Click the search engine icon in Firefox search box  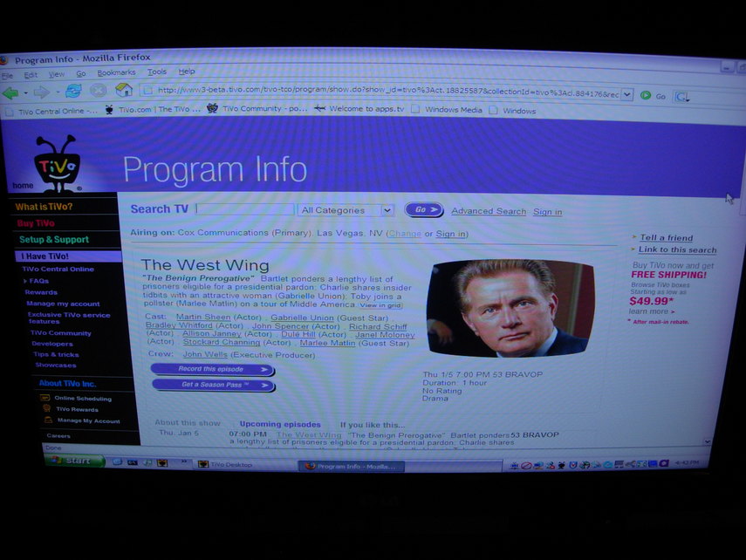[681, 97]
